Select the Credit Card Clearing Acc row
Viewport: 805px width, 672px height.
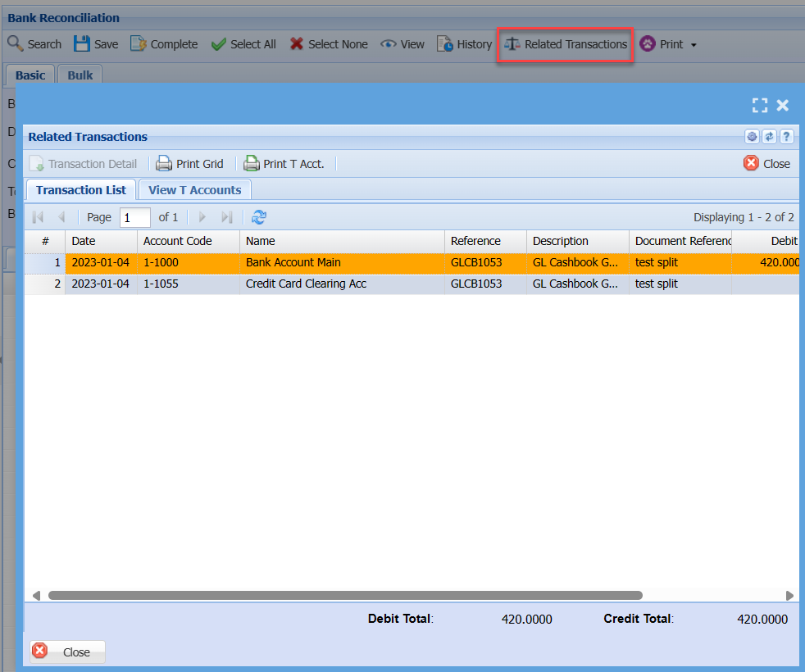[x=306, y=284]
